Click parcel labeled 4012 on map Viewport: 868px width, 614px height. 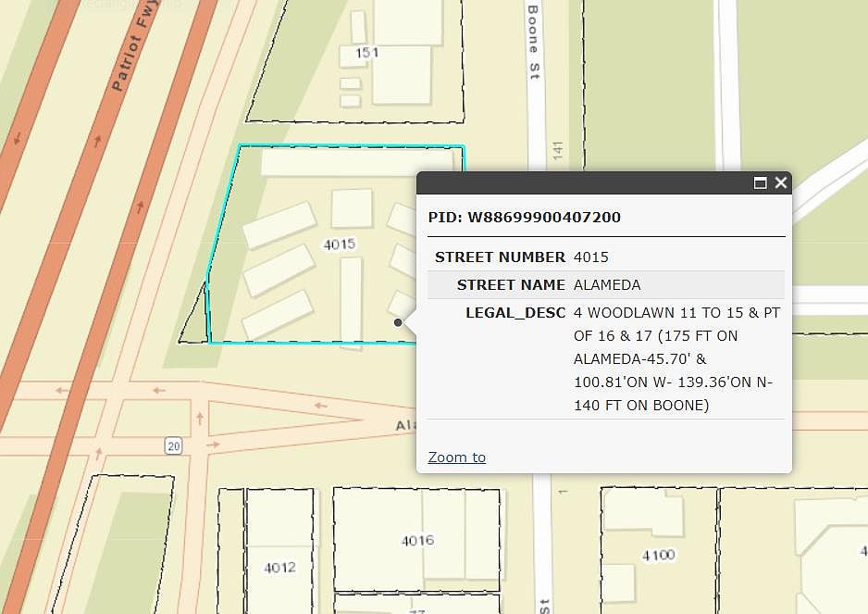pyautogui.click(x=279, y=568)
